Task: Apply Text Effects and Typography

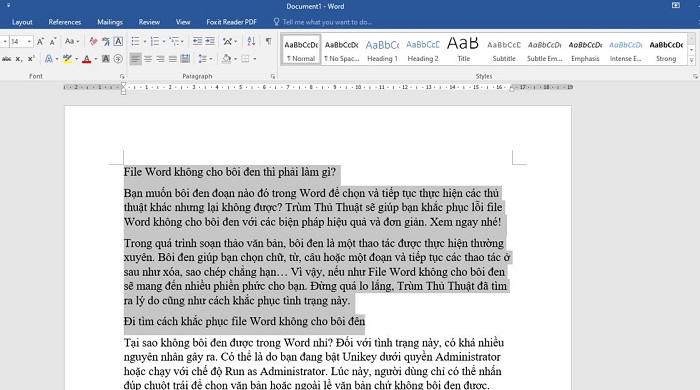Action: pos(49,58)
